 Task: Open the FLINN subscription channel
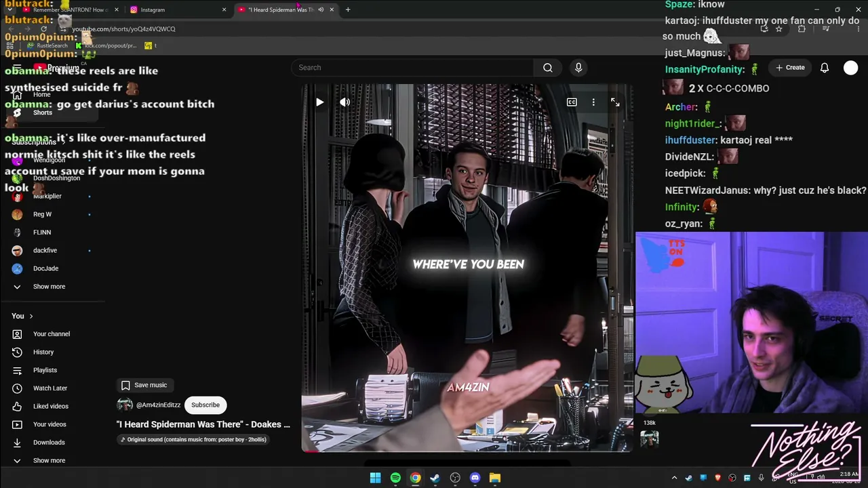[x=52, y=232]
